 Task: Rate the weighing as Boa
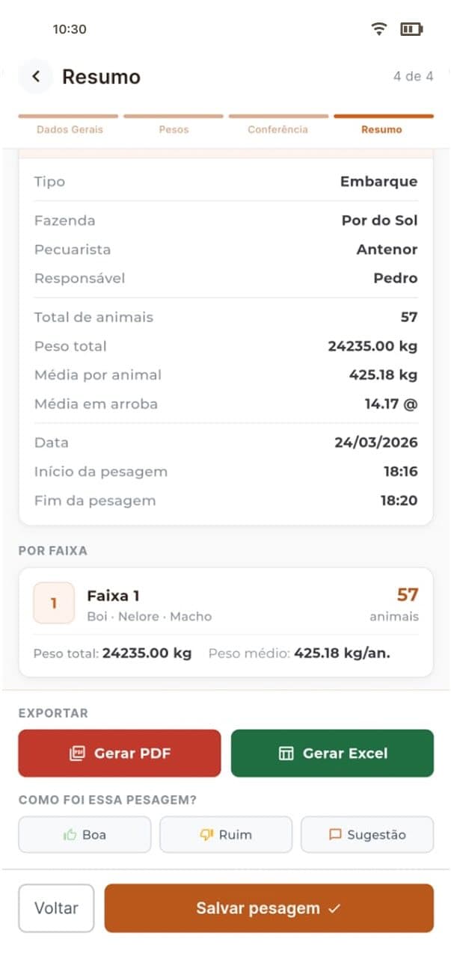[x=84, y=834]
